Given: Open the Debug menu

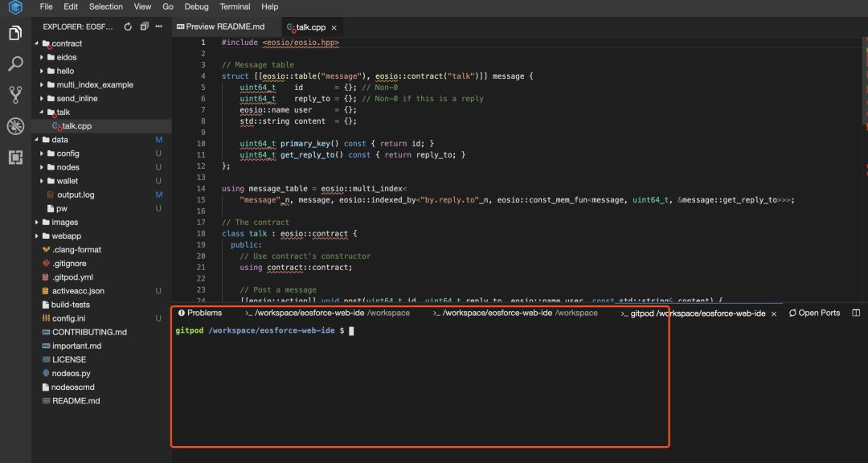Looking at the screenshot, I should tap(196, 6).
